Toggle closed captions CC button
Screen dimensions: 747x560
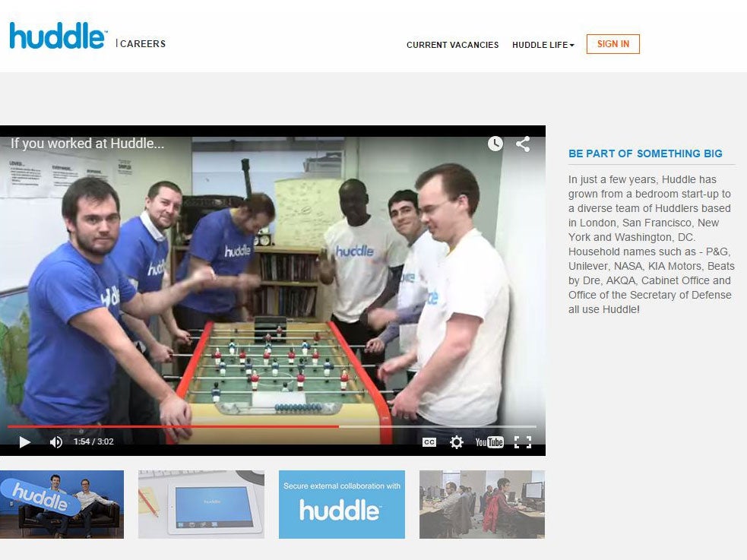pyautogui.click(x=429, y=442)
